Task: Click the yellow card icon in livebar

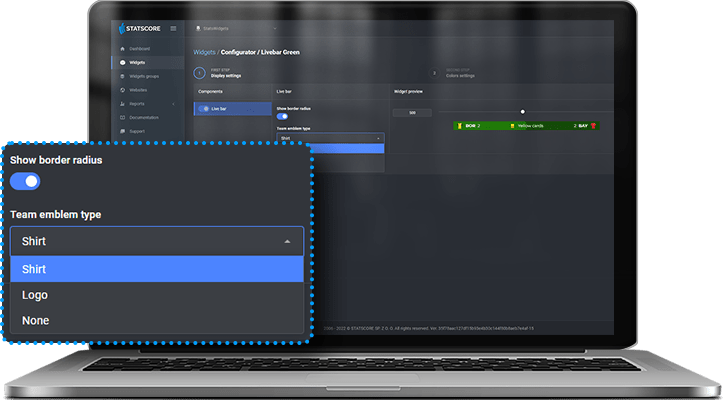Action: pos(512,125)
